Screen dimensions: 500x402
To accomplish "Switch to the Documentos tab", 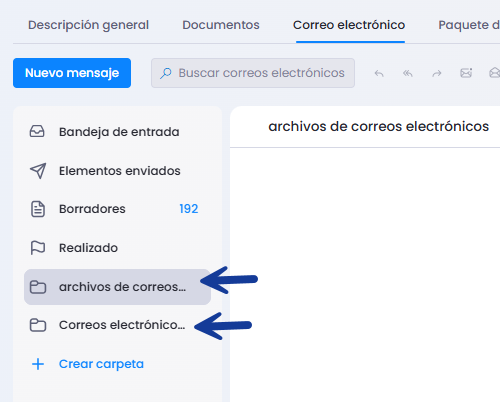I will click(221, 25).
